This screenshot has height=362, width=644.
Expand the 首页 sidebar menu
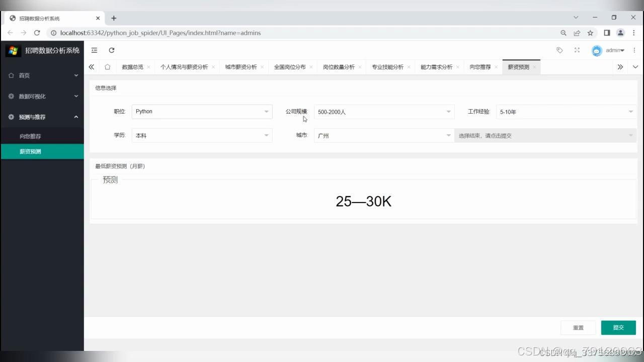pyautogui.click(x=42, y=75)
